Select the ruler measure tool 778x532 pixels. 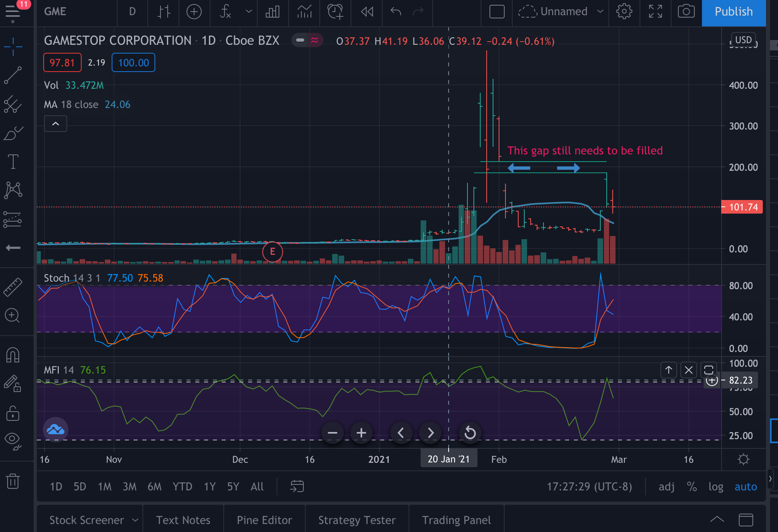[13, 287]
